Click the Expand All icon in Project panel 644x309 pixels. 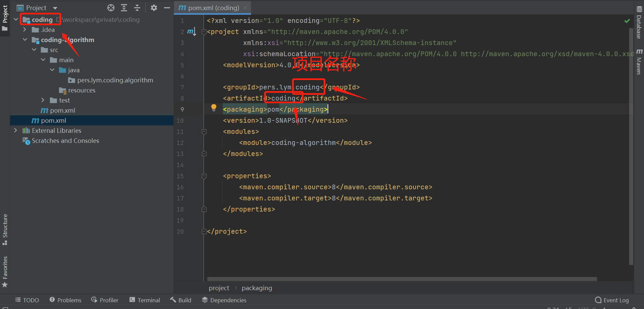pyautogui.click(x=124, y=8)
